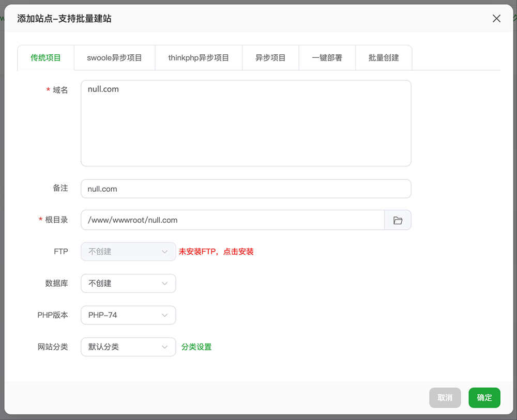Screen dimensions: 517x420
Task: Focus the 备注 input field
Action: coord(246,189)
